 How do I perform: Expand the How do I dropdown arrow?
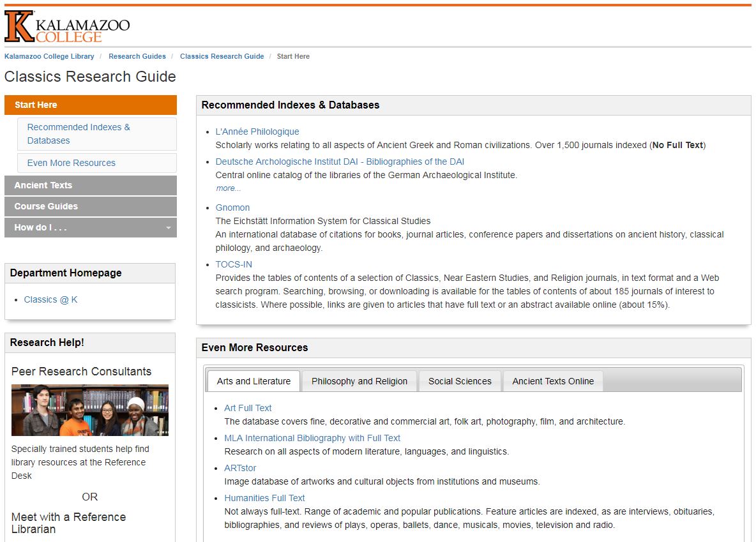(169, 228)
